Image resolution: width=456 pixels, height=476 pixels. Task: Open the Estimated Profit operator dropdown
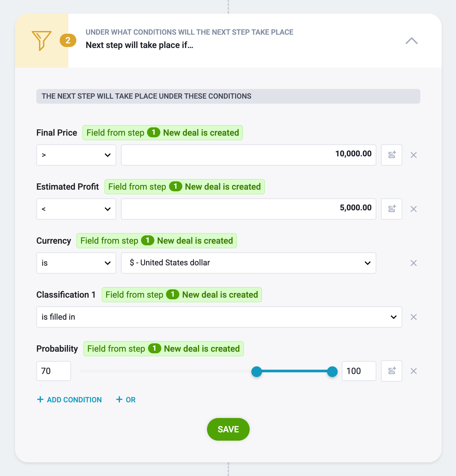coord(76,209)
